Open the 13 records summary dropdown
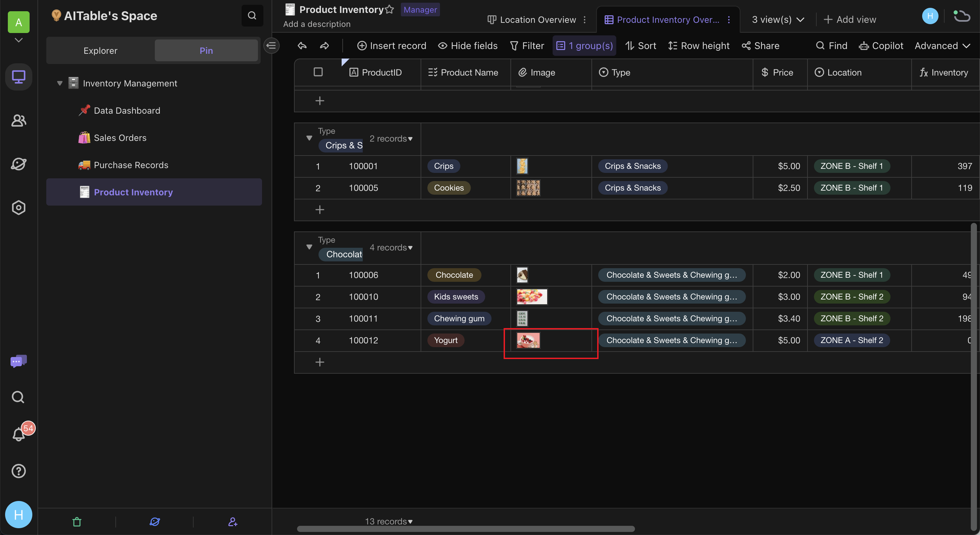The width and height of the screenshot is (980, 535). click(389, 521)
